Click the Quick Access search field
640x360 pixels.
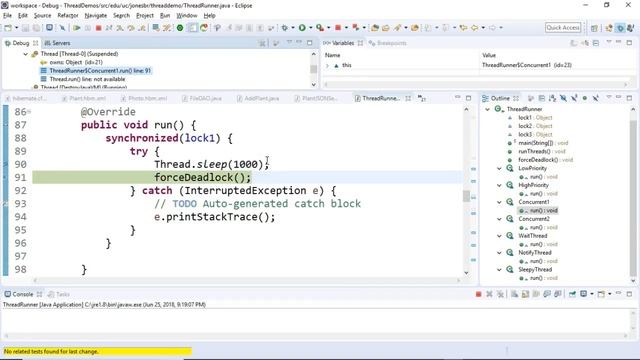[x=563, y=28]
